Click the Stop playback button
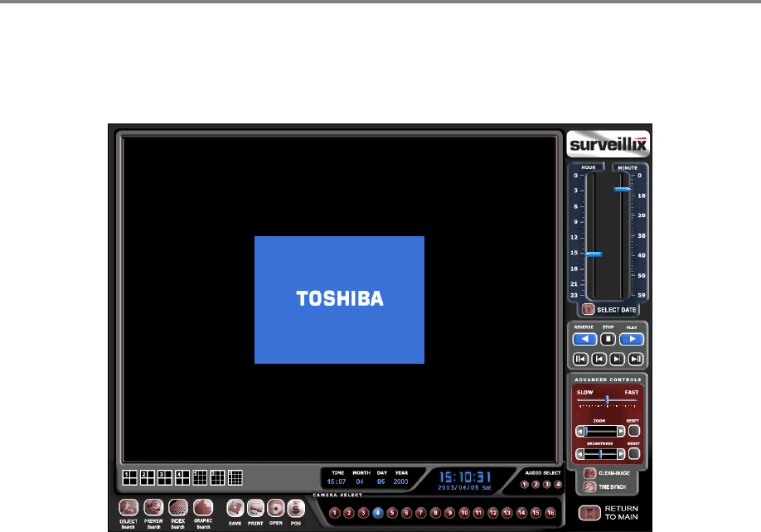Image resolution: width=761 pixels, height=532 pixels. [608, 339]
